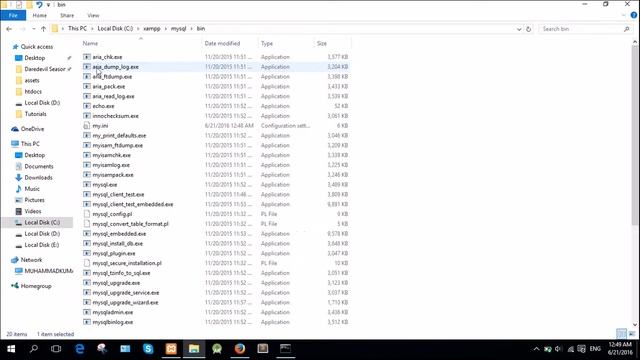
Task: Open Quick access in the sidebar
Action: pos(37,47)
